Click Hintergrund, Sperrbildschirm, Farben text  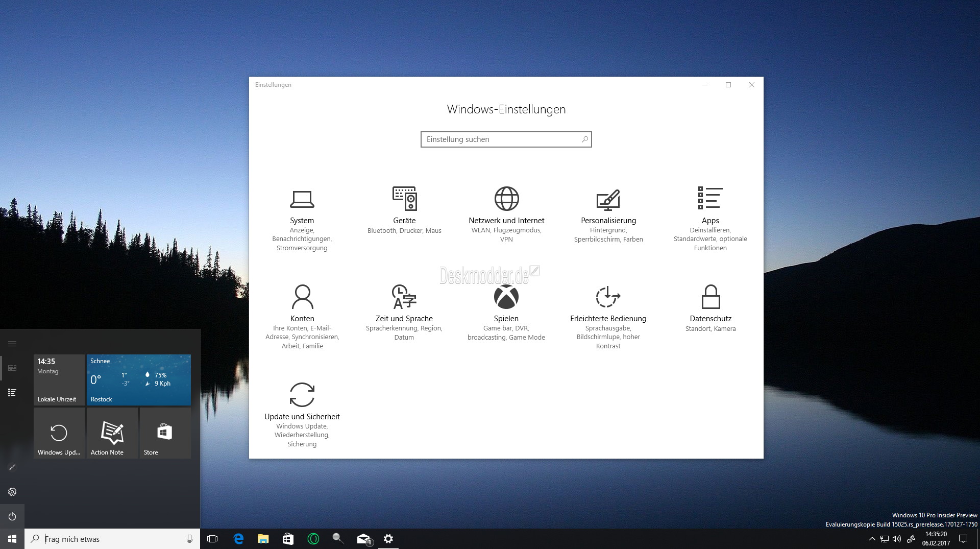point(608,235)
